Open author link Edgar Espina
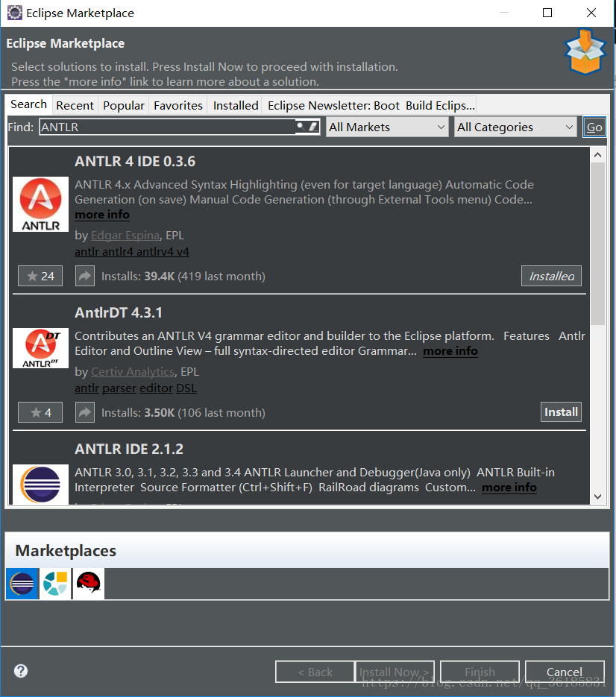Image resolution: width=616 pixels, height=697 pixels. (125, 235)
